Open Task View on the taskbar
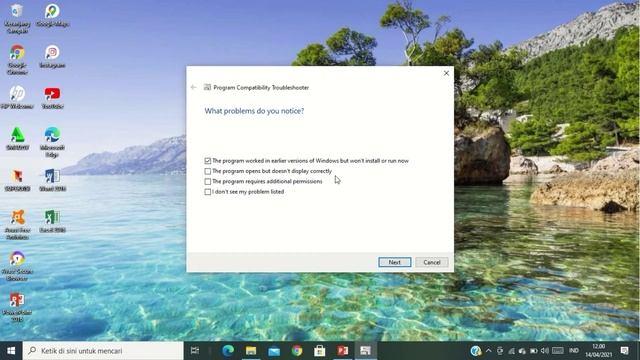This screenshot has width=640, height=360. pos(195,351)
